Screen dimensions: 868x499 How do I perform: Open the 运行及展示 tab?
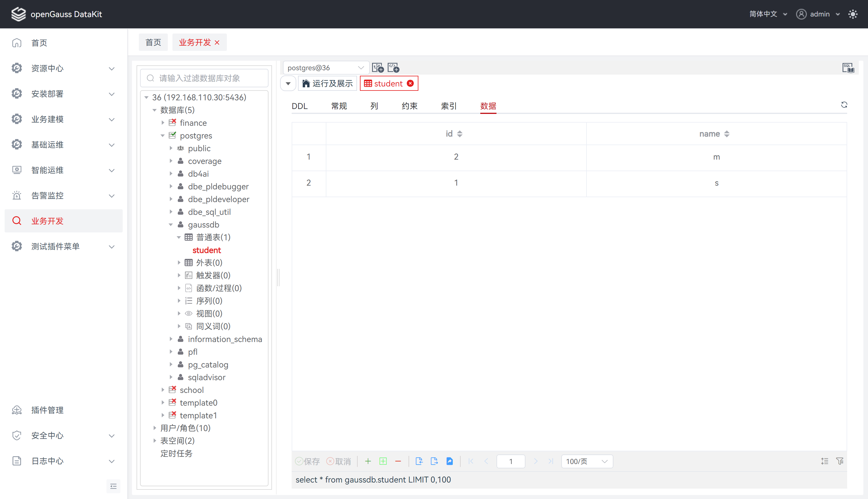[328, 84]
